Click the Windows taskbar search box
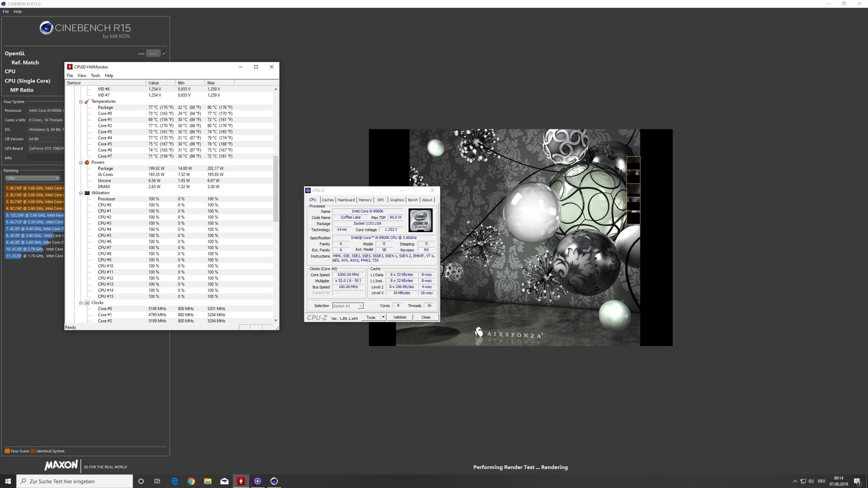 (x=75, y=481)
